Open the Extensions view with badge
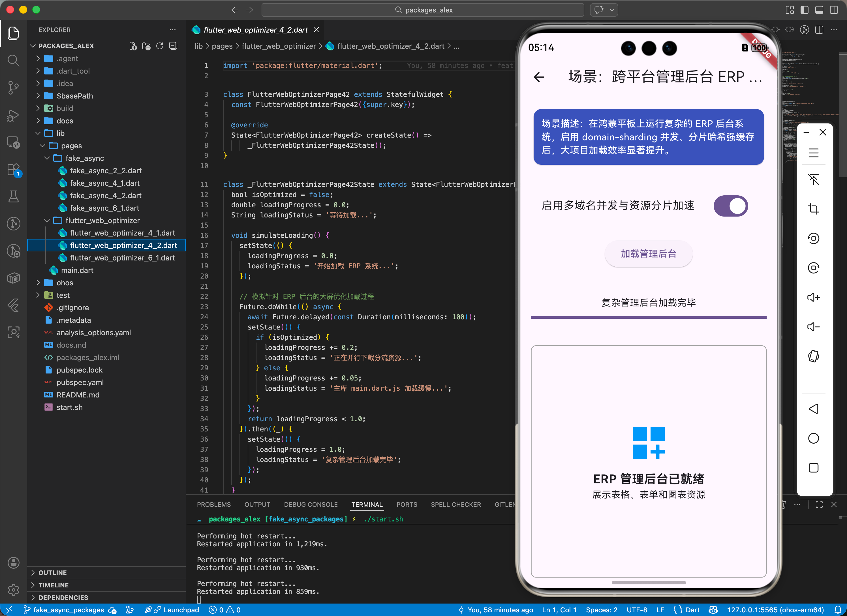The image size is (847, 616). tap(13, 170)
